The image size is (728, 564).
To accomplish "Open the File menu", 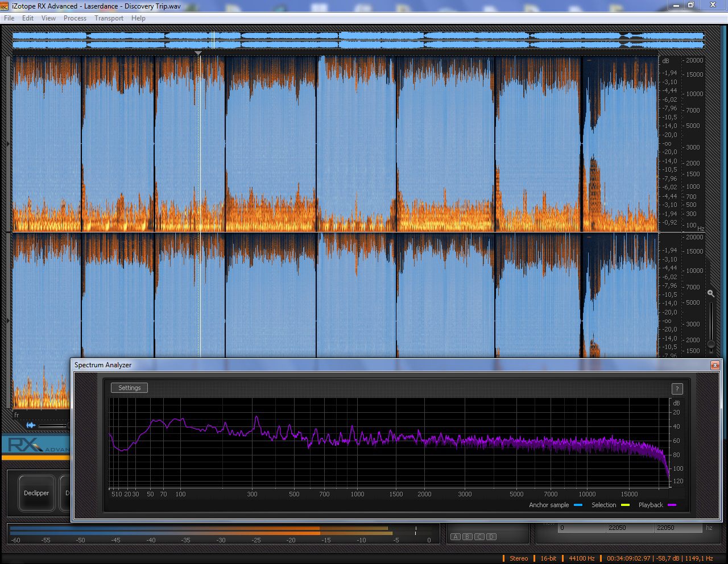I will [9, 18].
